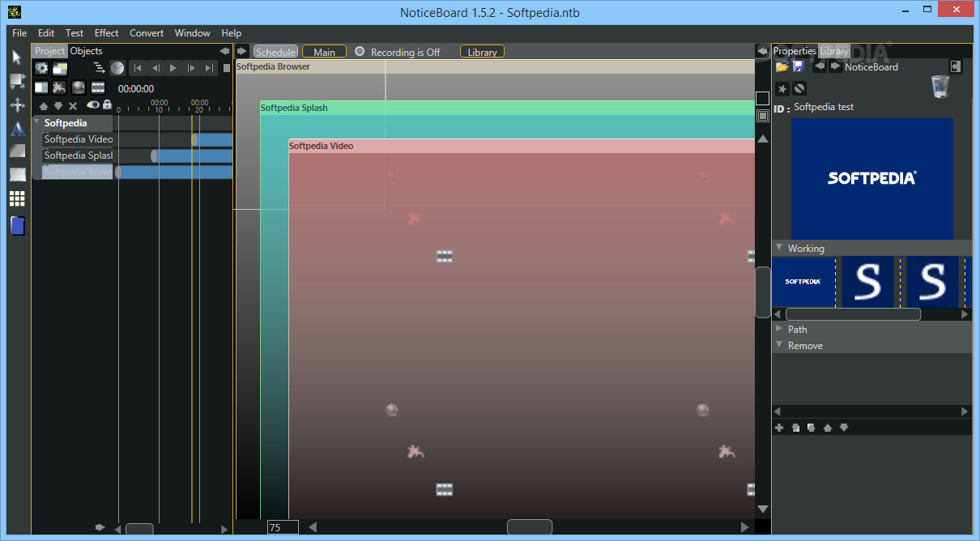Select the Softpedia Browser row
This screenshot has width=980, height=541.
(78, 172)
